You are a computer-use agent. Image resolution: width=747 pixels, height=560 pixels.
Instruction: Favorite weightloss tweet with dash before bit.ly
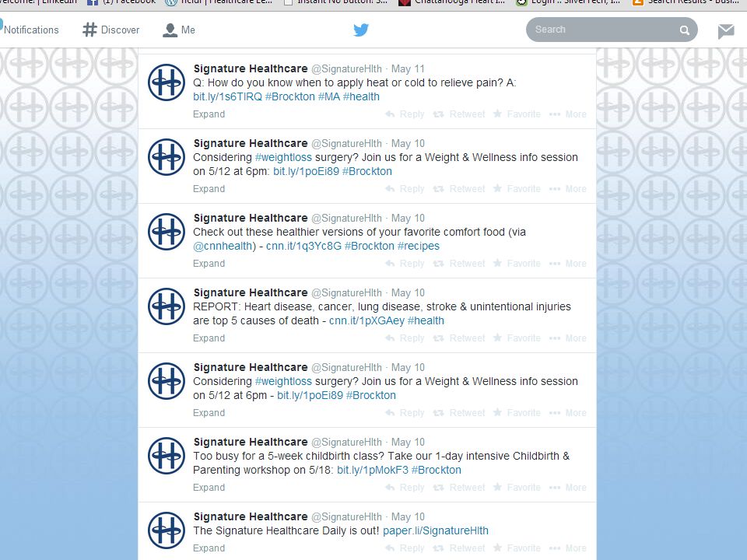[x=517, y=413]
